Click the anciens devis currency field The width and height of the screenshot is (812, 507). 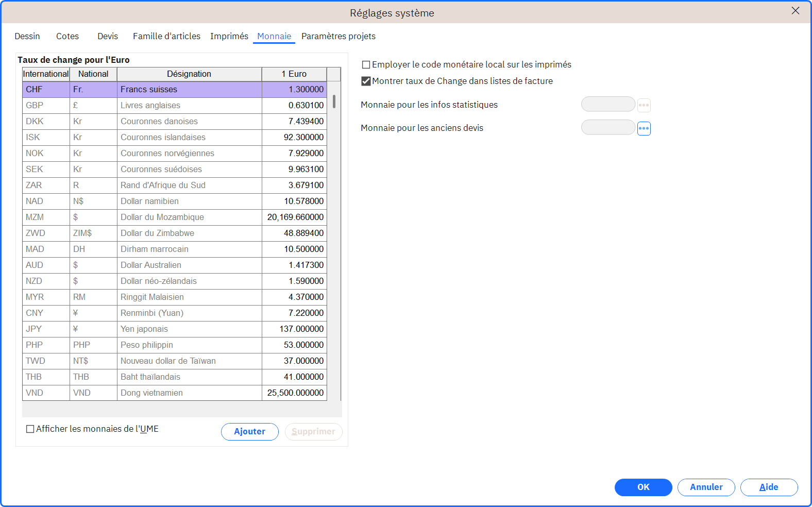[x=608, y=127]
